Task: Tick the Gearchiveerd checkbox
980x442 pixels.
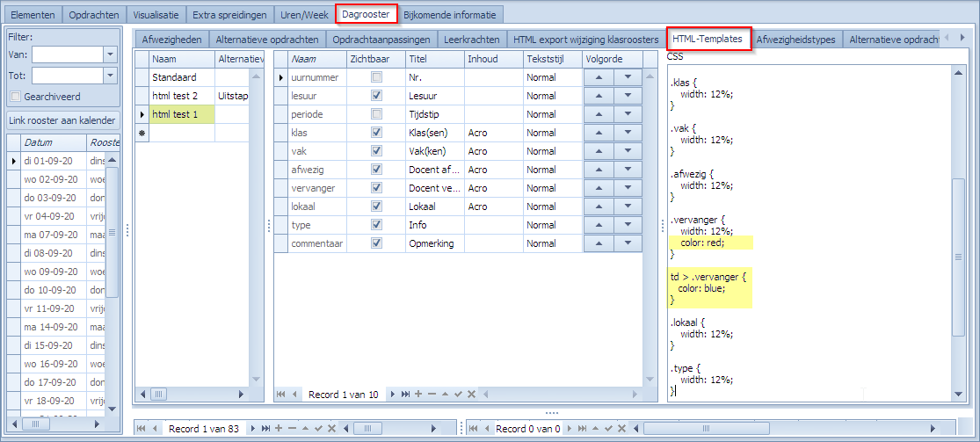Action: (x=16, y=97)
